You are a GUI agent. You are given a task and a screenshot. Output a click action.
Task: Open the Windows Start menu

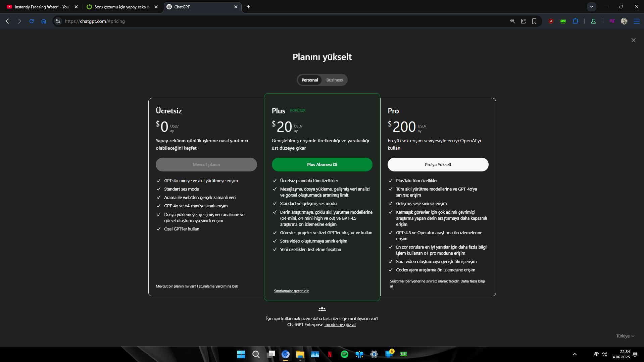click(241, 354)
